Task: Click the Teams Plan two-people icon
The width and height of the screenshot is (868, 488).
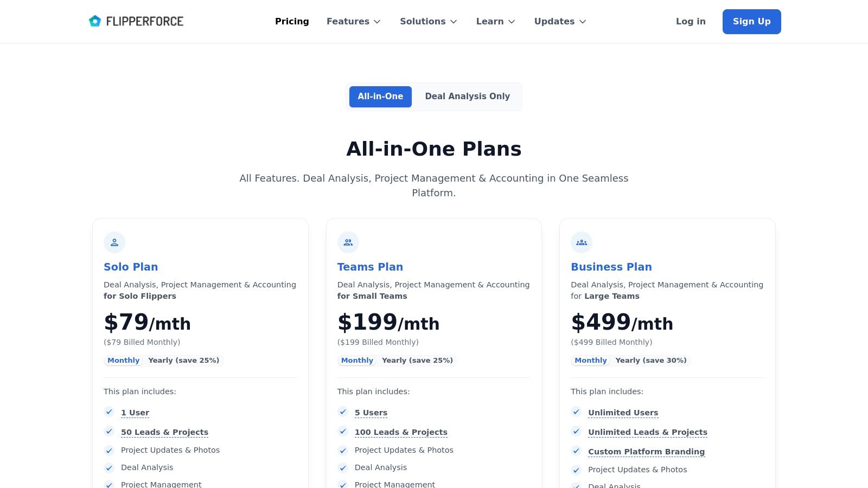Action: pos(348,242)
